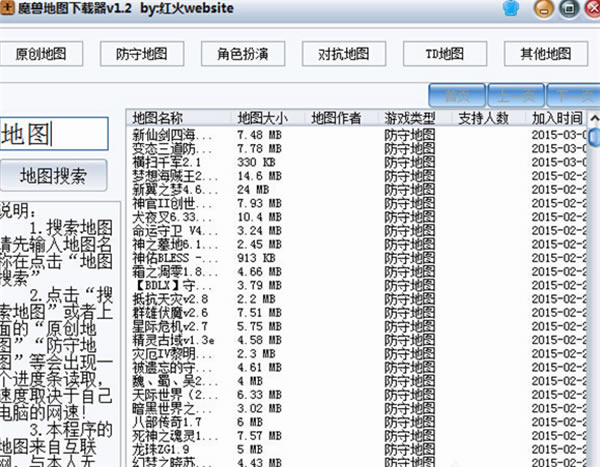Click in the map name search field
The width and height of the screenshot is (600, 467).
pyautogui.click(x=60, y=134)
